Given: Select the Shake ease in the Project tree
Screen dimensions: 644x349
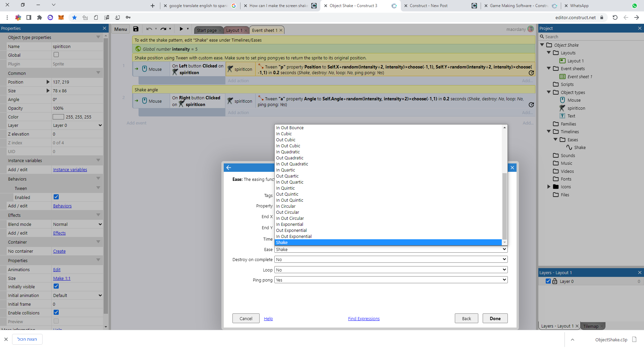Looking at the screenshot, I should [579, 148].
